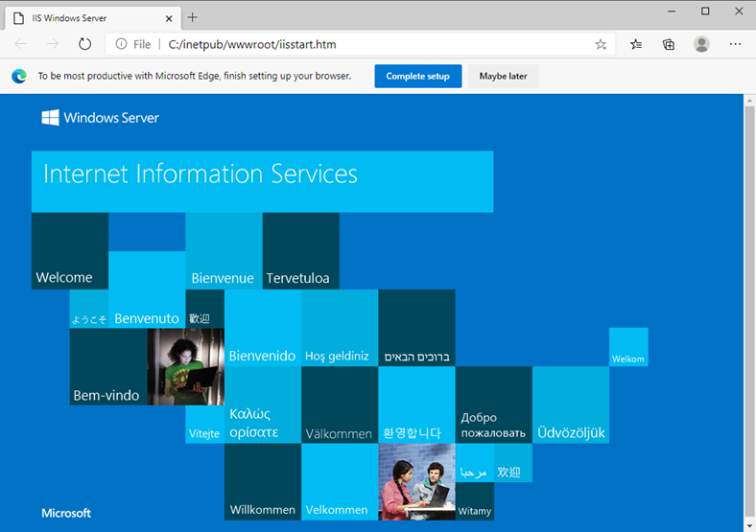The height and width of the screenshot is (532, 756).
Task: Click the 歡迎 tile
Action: click(205, 309)
